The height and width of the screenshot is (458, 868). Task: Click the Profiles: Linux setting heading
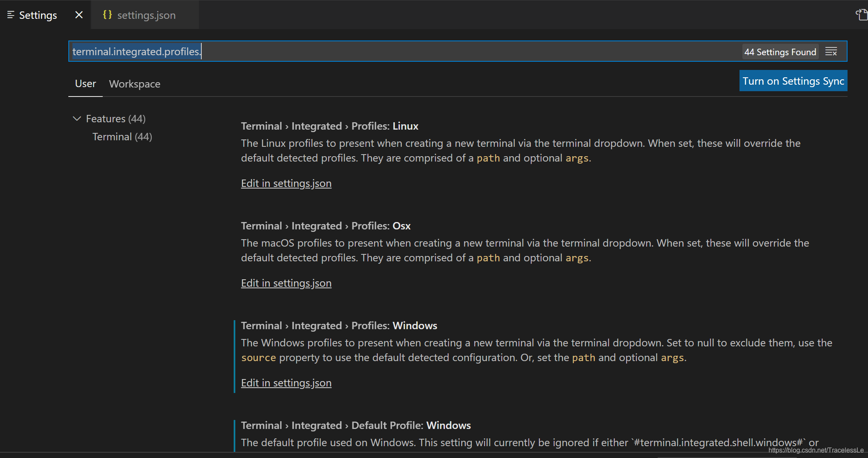click(x=329, y=126)
